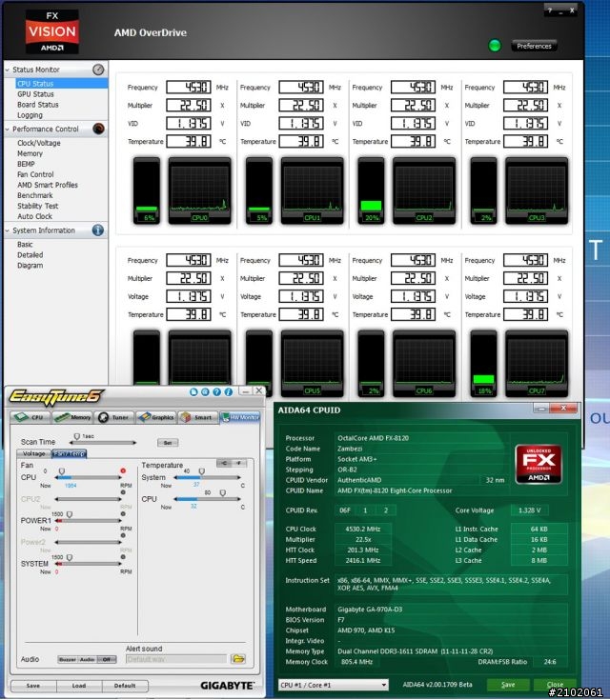Open the Smart tab in EasyTune6
610x700 pixels.
[198, 417]
